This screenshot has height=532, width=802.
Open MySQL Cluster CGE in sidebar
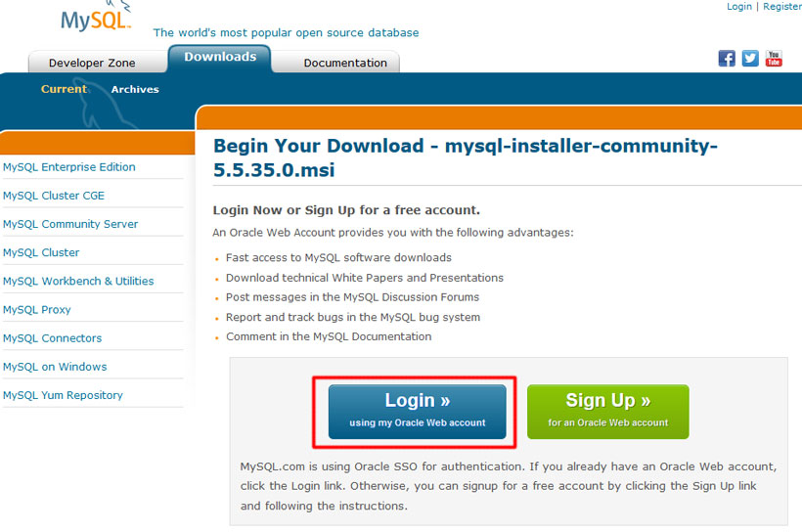click(54, 196)
